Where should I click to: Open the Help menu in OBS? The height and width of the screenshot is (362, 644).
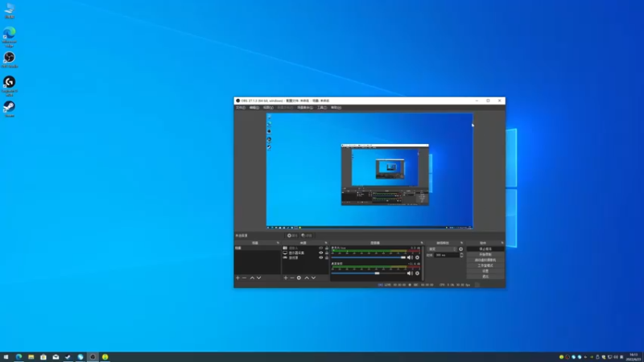tap(336, 108)
